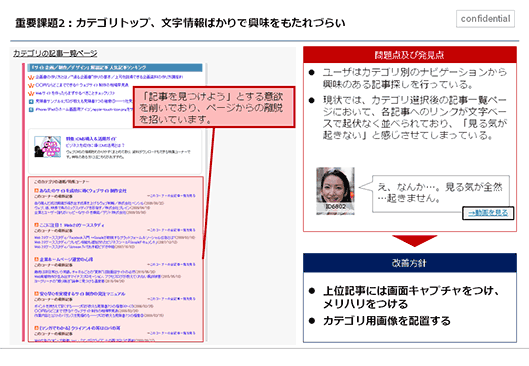Click orange icon beside ウェブサイト制作会社 heading
The width and height of the screenshot is (529, 366).
36,191
